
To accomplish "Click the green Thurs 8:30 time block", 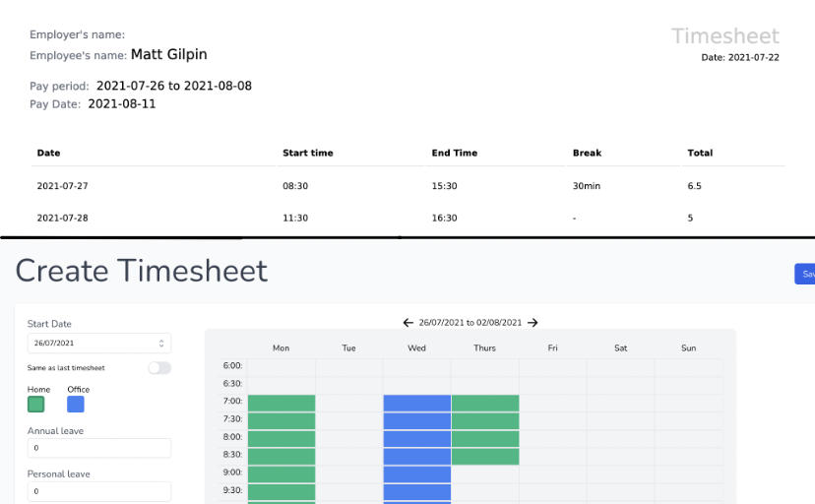I will click(x=484, y=456).
